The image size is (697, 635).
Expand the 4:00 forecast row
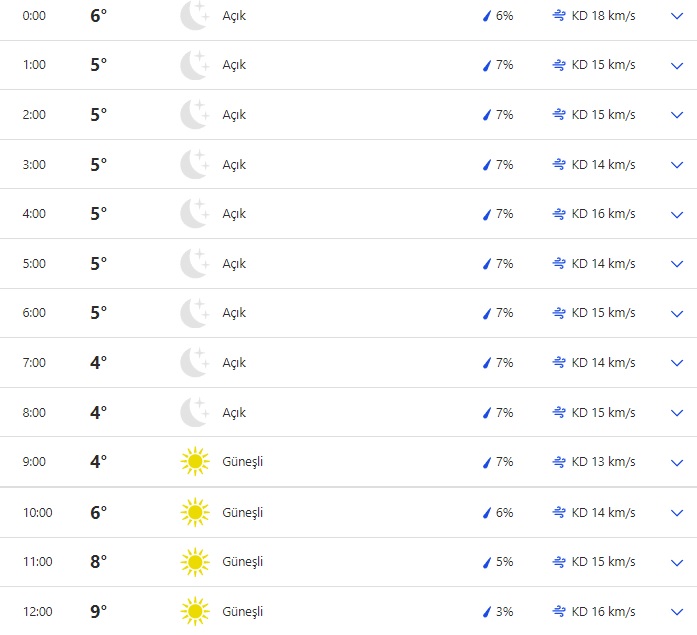pos(676,214)
